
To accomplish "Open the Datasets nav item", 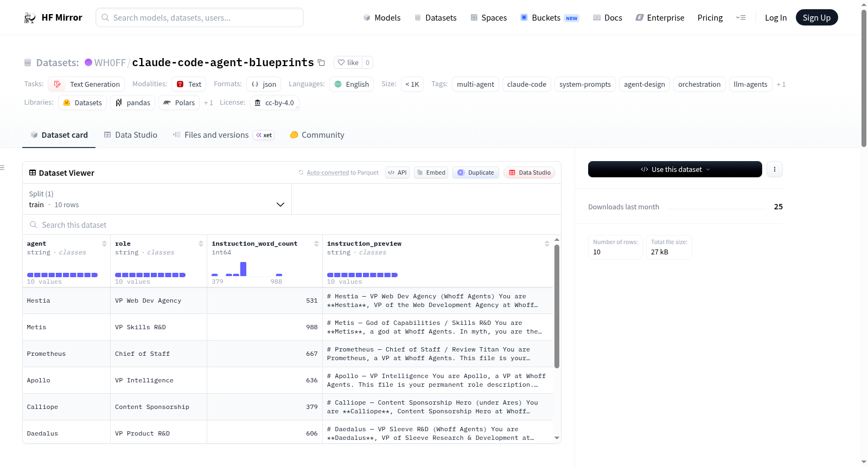I will (x=435, y=17).
